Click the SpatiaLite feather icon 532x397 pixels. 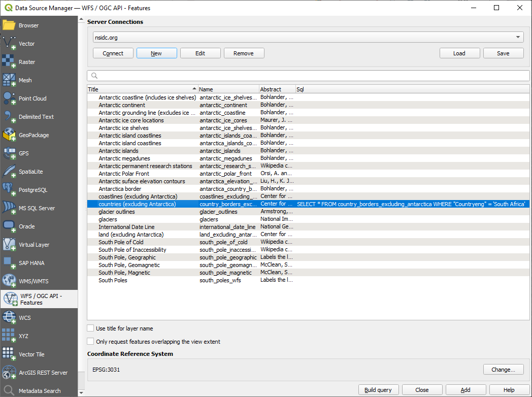pos(9,172)
